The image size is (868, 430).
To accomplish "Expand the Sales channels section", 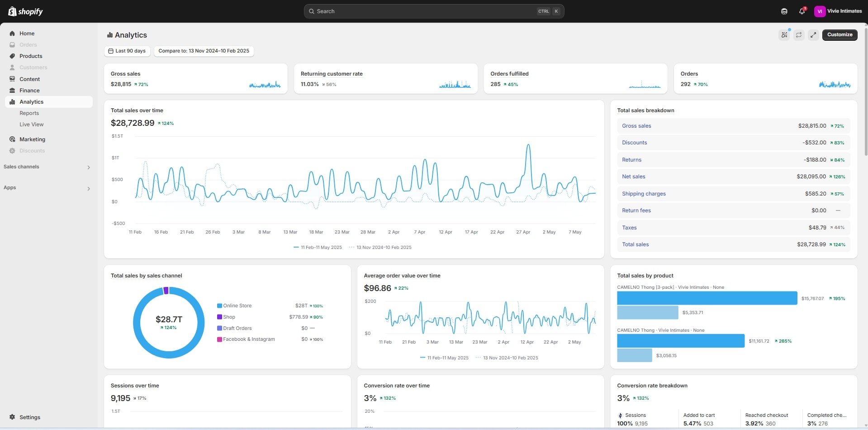I will pos(89,167).
